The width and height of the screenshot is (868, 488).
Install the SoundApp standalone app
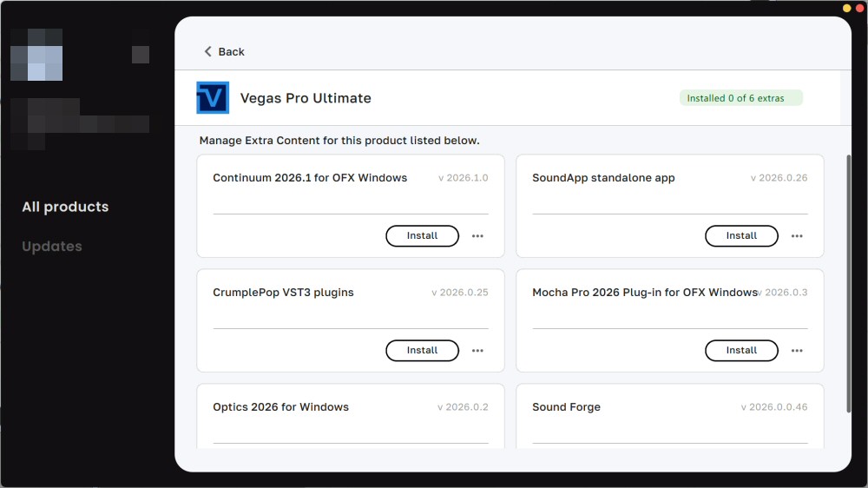coord(741,236)
